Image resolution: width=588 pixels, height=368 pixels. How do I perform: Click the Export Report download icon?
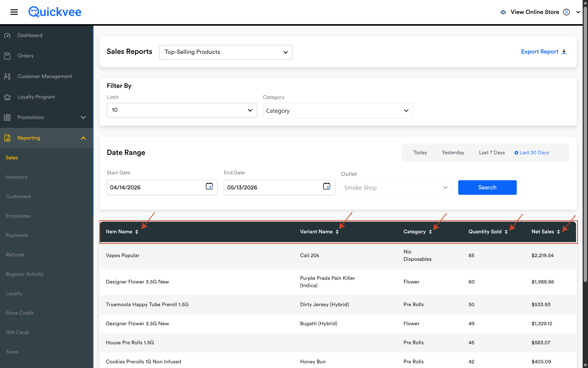(564, 52)
